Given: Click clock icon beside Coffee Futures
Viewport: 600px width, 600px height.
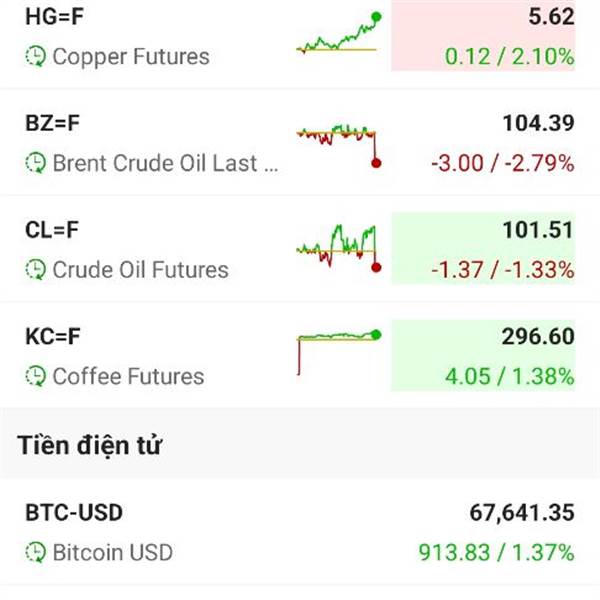Looking at the screenshot, I should [x=36, y=377].
